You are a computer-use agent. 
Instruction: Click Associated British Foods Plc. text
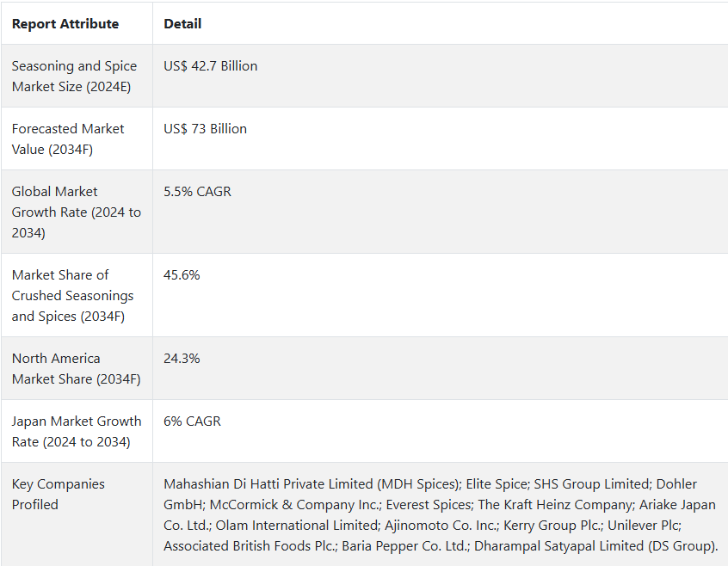pyautogui.click(x=250, y=545)
